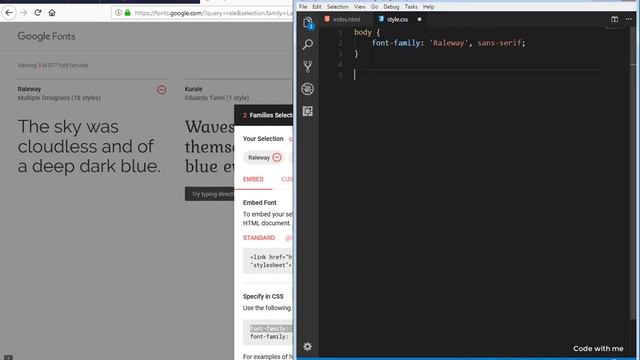
Task: Open the Help menu
Action: click(x=428, y=7)
